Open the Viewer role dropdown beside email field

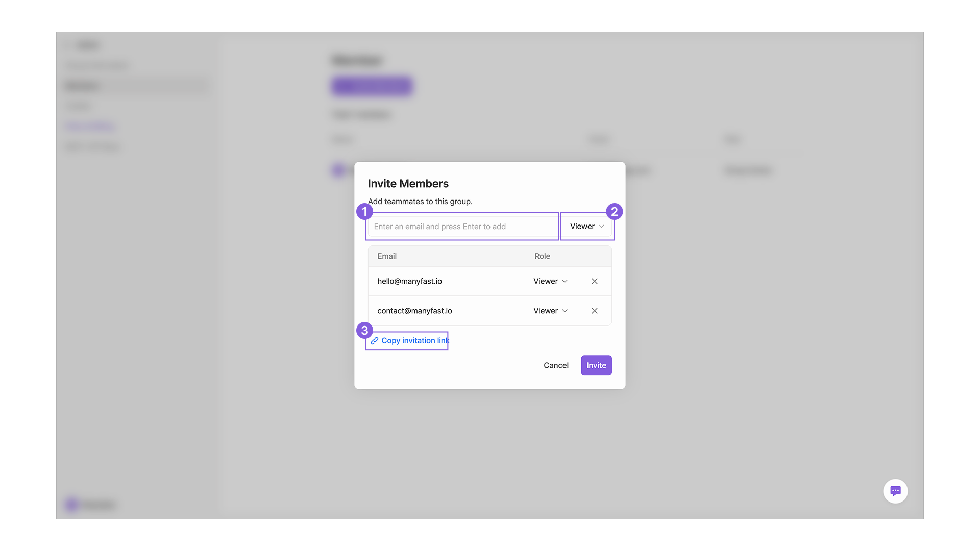[587, 227]
